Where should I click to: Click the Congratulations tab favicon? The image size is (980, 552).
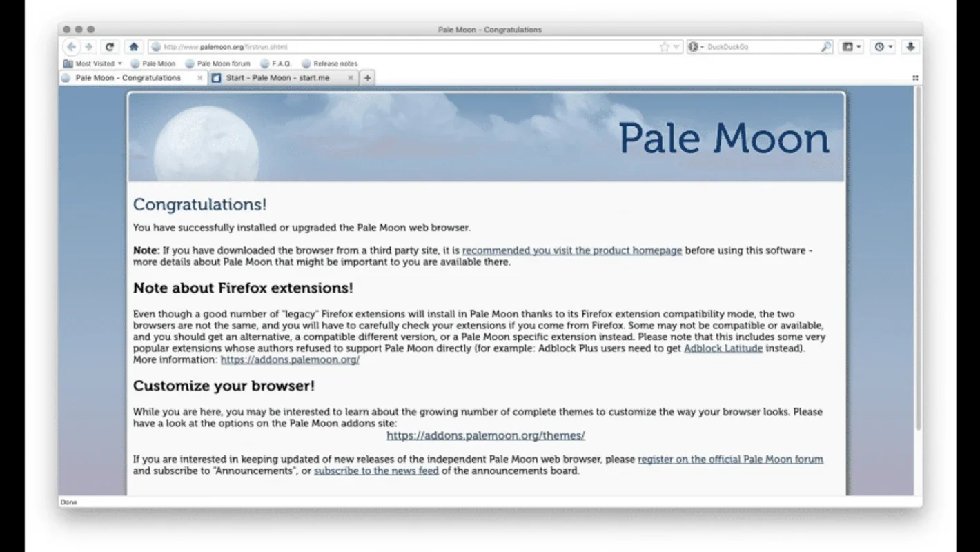point(66,78)
